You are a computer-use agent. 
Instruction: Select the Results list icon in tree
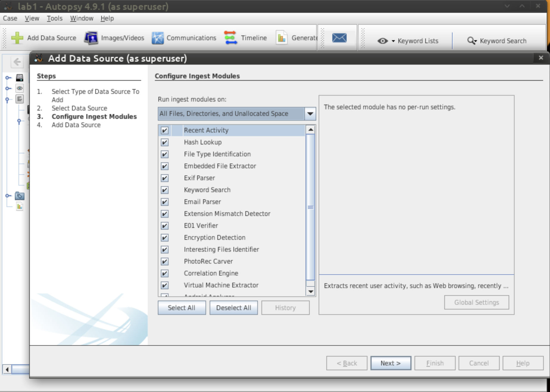click(20, 99)
